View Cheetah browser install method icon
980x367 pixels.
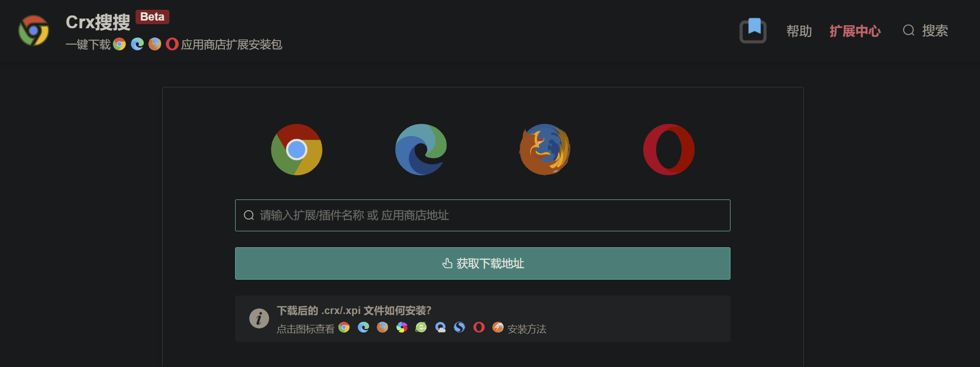(x=498, y=327)
